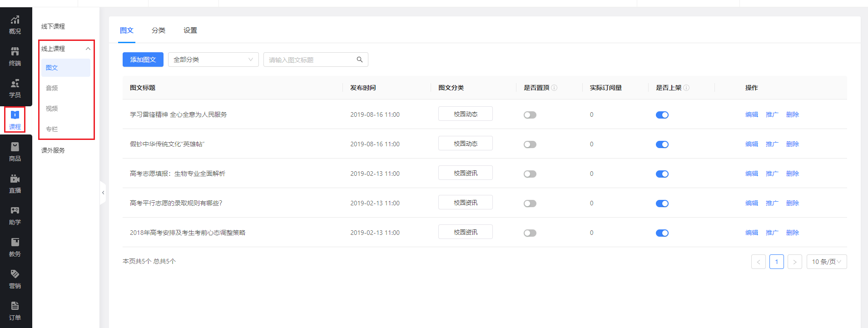Toggle pin-to-top for 2018年高考安排 article
This screenshot has height=328, width=868.
[x=530, y=233]
